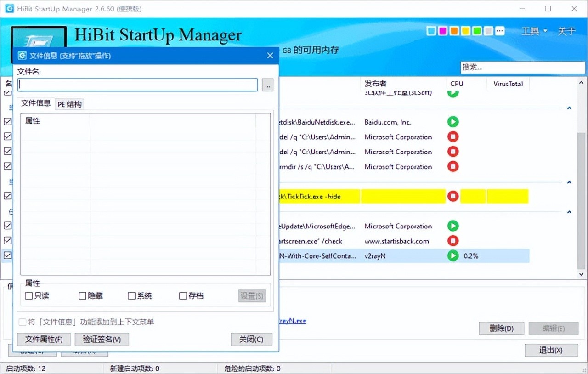Uncheck the startup entry for the MicrosoftEdge update row
The width and height of the screenshot is (588, 374).
(8, 226)
